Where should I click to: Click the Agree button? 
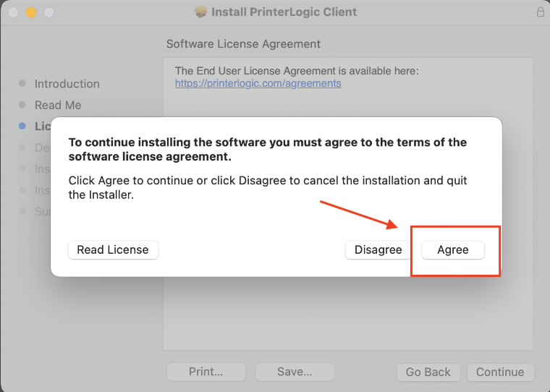[x=453, y=250]
